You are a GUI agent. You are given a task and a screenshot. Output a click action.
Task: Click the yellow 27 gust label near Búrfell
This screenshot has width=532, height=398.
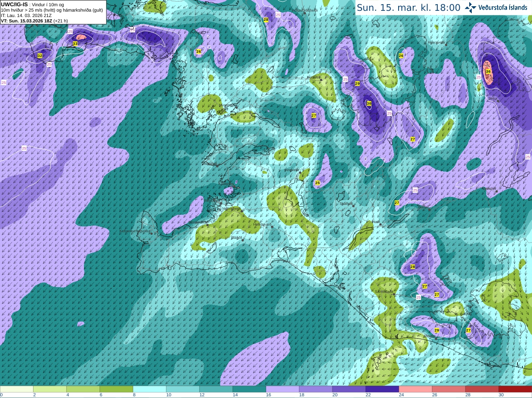click(397, 203)
